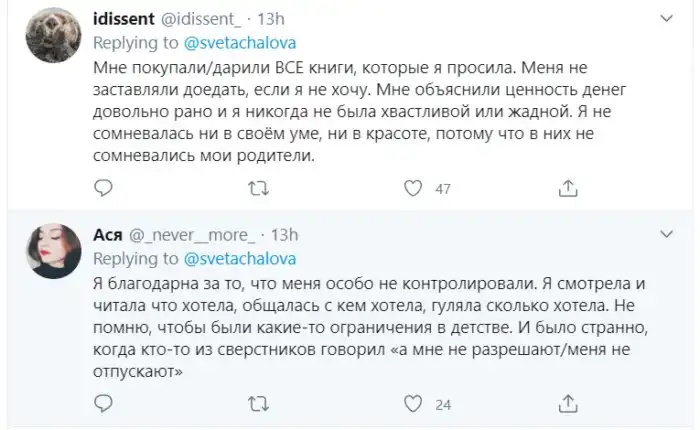Like idissent's tweet with 47 likes
The height and width of the screenshot is (430, 700).
412,187
